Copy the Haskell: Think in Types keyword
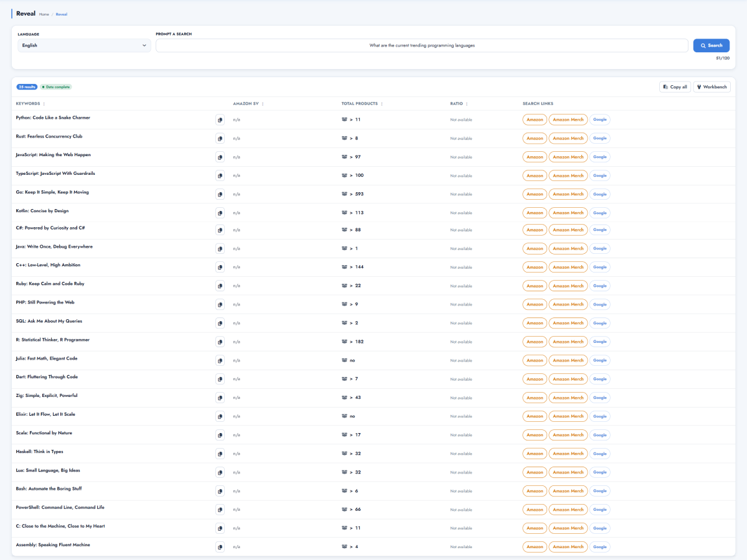Image resolution: width=747 pixels, height=560 pixels. (220, 454)
